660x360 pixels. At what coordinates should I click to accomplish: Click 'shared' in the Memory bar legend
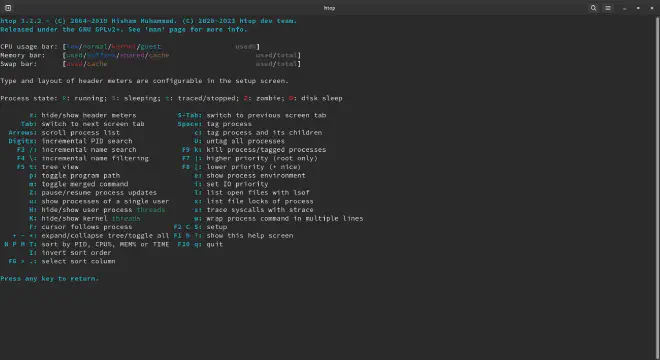132,55
